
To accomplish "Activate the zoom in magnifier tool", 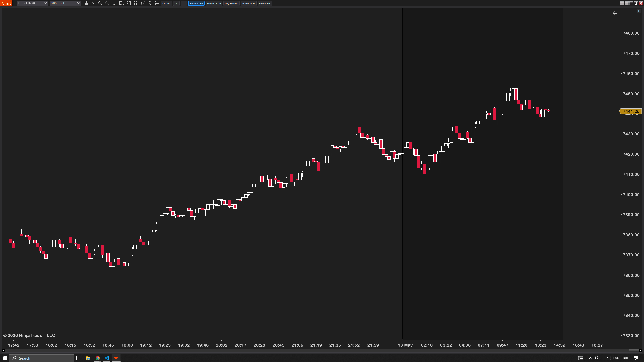I will (x=100, y=3).
